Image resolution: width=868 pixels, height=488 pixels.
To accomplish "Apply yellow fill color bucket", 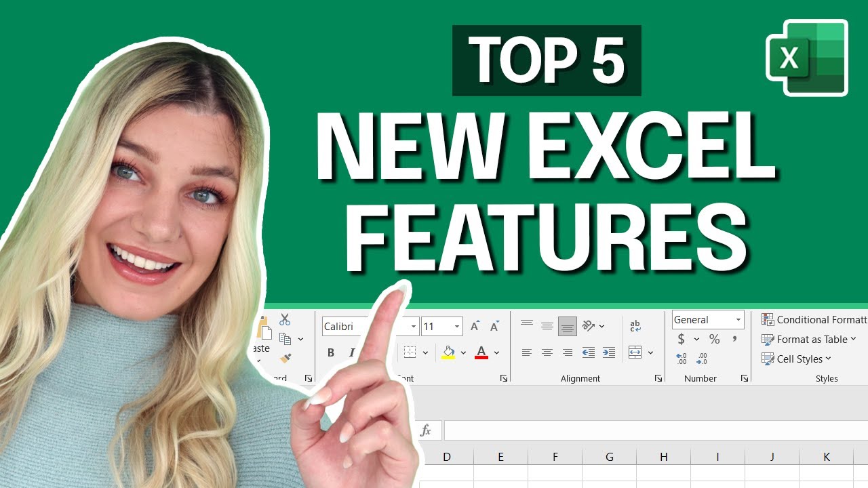I will pyautogui.click(x=448, y=352).
